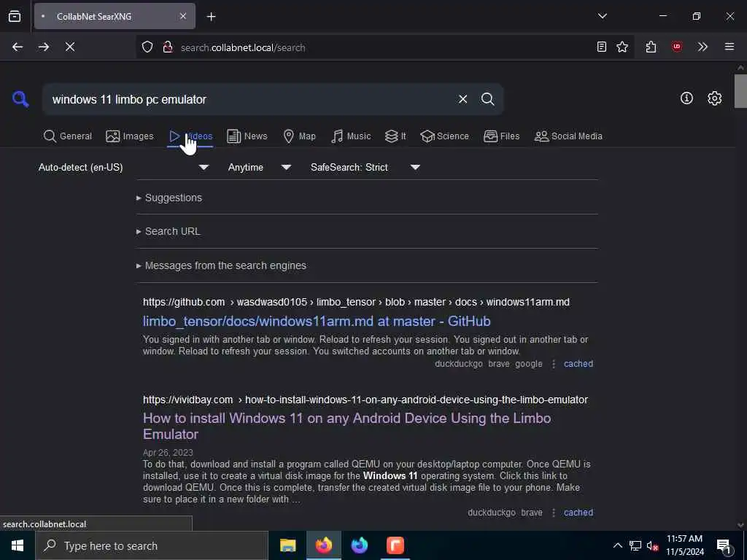Bookmark this page with star
Screen dimensions: 747x560
(x=622, y=47)
